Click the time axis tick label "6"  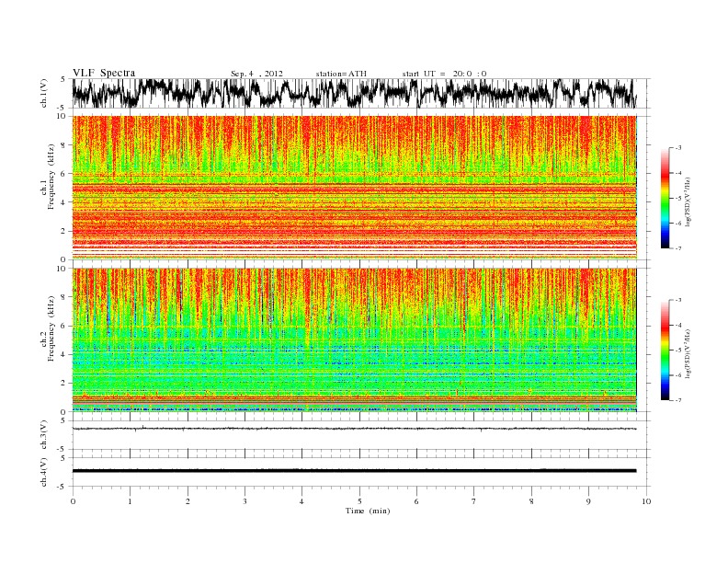click(416, 501)
